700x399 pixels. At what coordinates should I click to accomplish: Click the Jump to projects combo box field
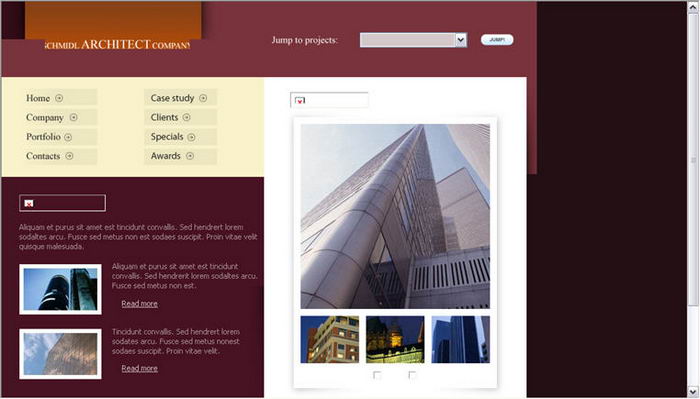coord(413,40)
